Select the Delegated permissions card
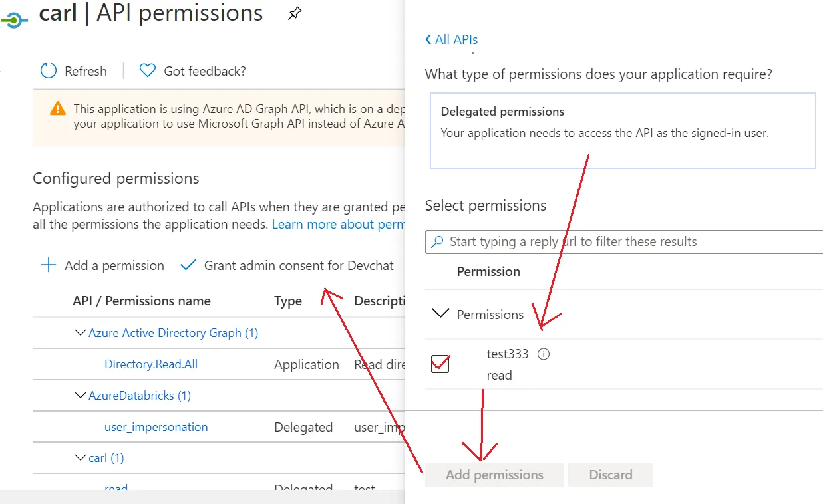The height and width of the screenshot is (504, 823). [622, 130]
